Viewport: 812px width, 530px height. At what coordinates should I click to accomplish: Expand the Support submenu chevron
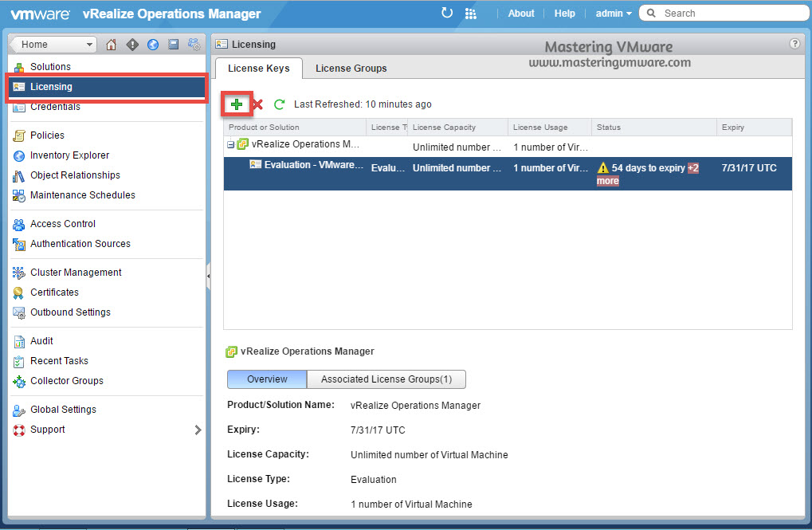point(198,430)
